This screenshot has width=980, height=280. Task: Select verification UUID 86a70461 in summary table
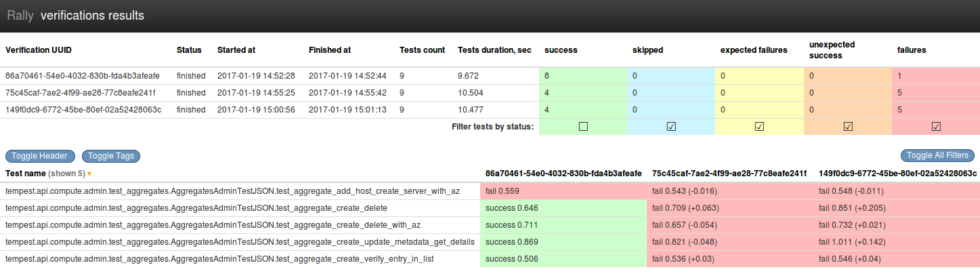coord(83,76)
